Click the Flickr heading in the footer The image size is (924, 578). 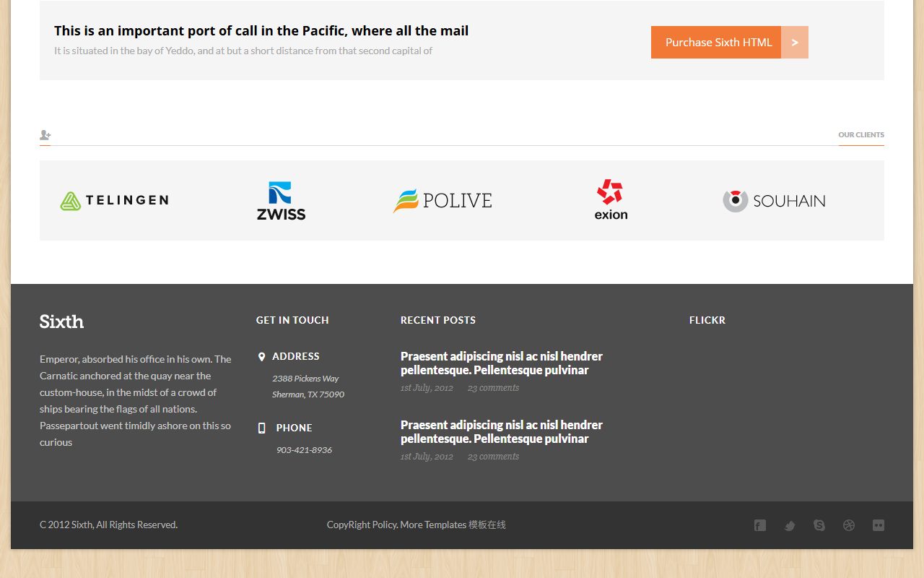707,320
